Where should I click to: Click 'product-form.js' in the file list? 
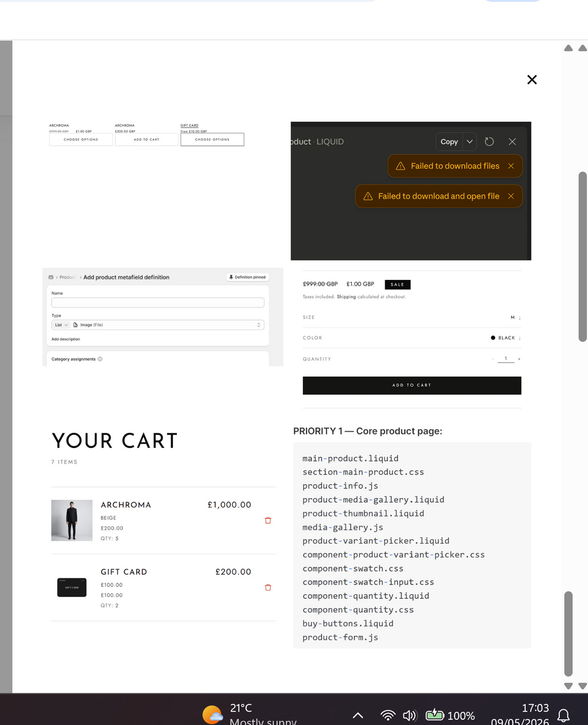(x=340, y=637)
